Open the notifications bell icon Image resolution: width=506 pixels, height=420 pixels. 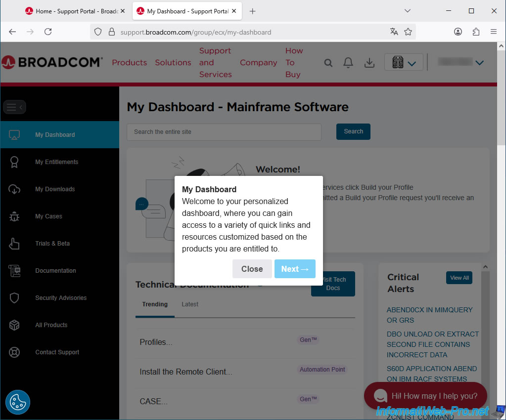coord(348,63)
